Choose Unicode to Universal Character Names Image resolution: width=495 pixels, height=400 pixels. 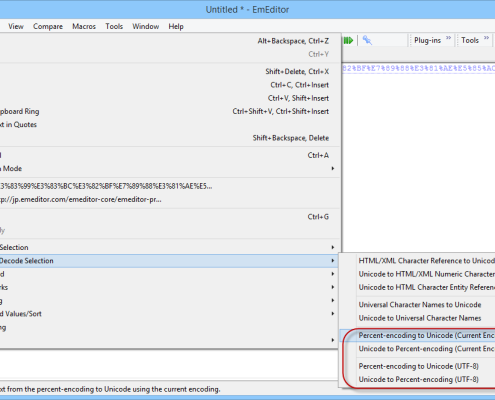coord(418,318)
